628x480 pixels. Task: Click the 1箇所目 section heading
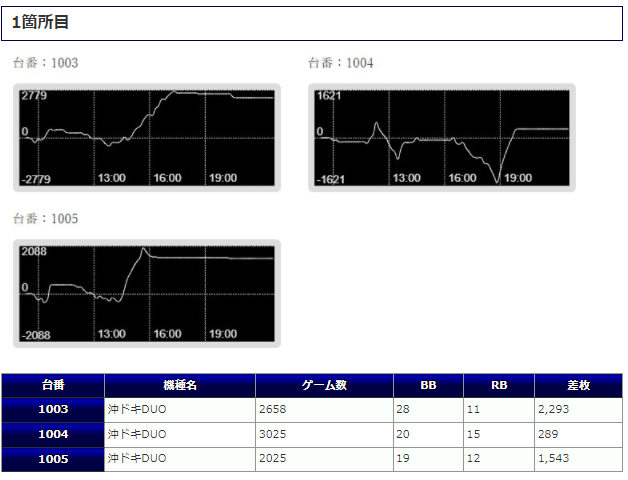[x=41, y=22]
